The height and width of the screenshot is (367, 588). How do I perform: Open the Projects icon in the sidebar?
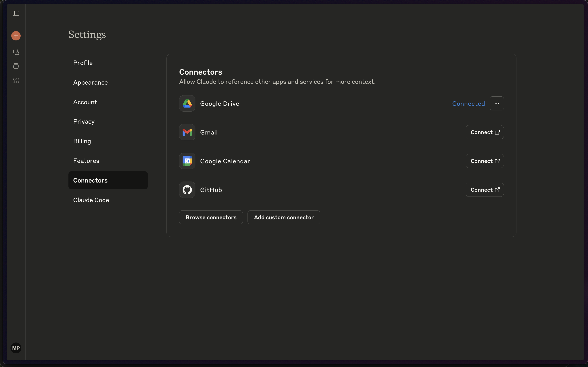click(x=16, y=66)
